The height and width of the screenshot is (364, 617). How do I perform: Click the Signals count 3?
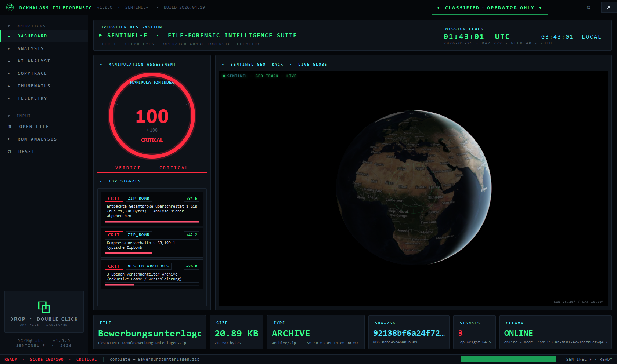point(461,333)
